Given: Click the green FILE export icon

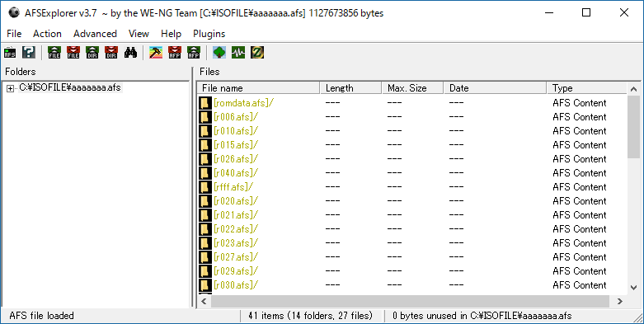Looking at the screenshot, I should (54, 52).
